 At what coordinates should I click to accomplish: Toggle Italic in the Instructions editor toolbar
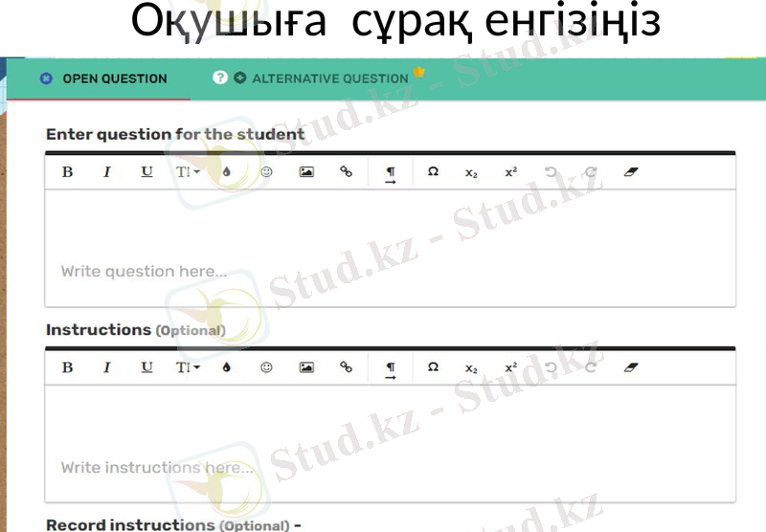(x=107, y=367)
